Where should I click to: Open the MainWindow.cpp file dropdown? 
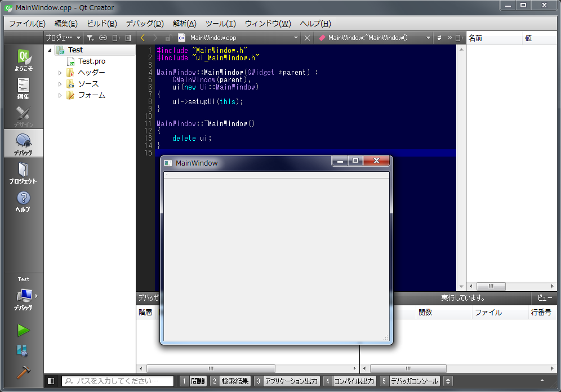[x=239, y=38]
